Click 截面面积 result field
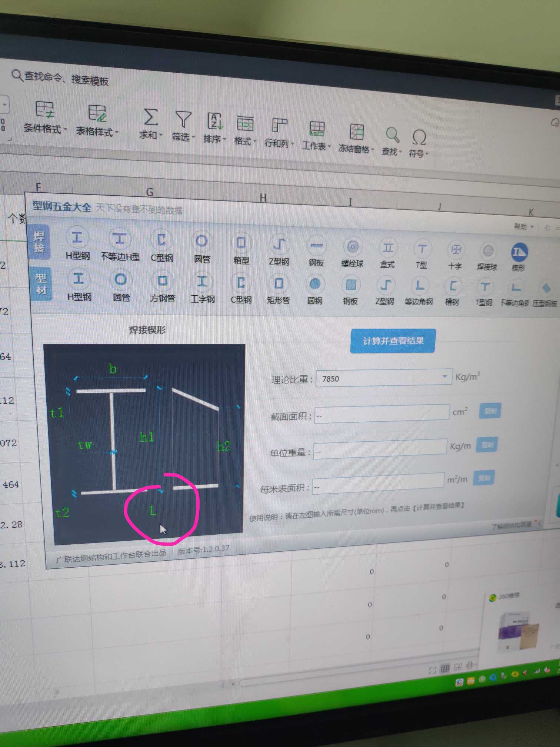The width and height of the screenshot is (560, 747). click(382, 414)
